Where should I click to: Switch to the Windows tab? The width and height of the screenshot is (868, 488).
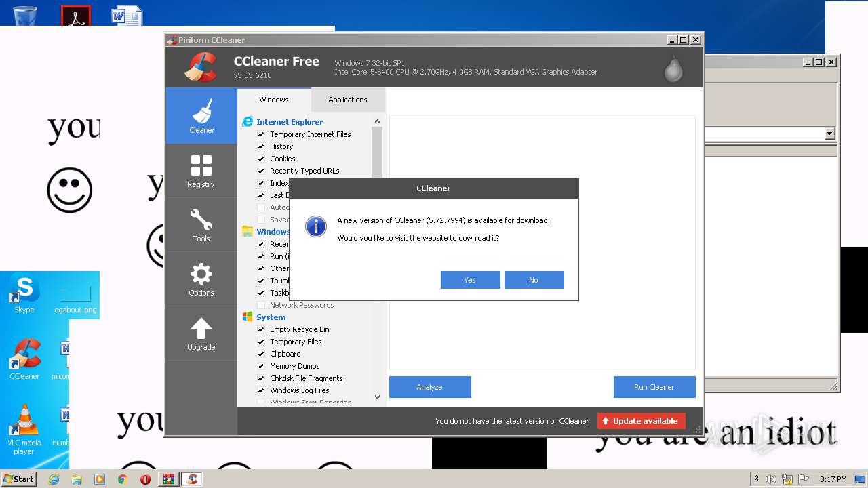pyautogui.click(x=274, y=100)
